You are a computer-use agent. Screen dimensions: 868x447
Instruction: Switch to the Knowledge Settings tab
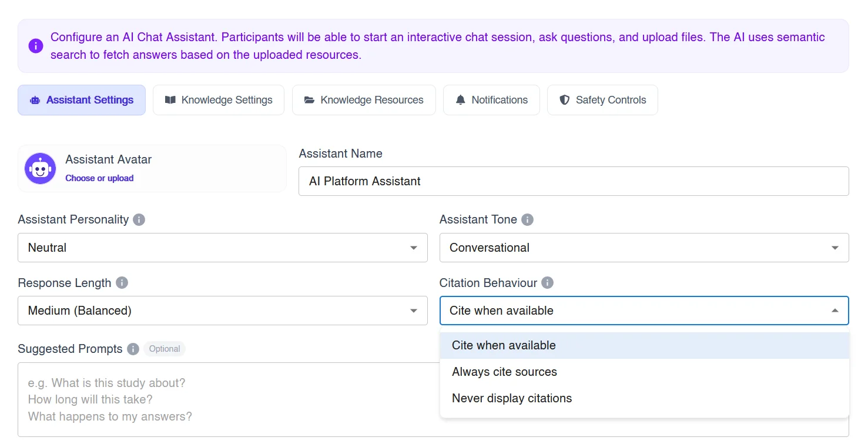219,100
